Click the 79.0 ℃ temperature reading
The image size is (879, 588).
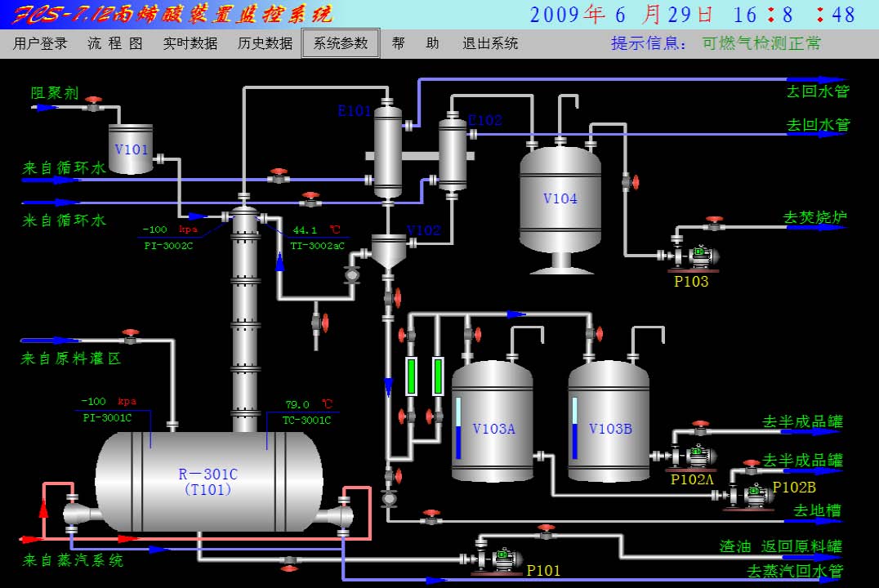pyautogui.click(x=309, y=404)
